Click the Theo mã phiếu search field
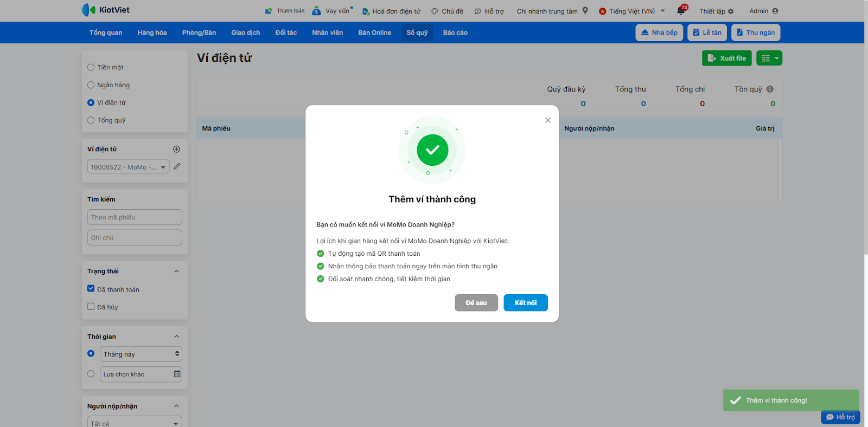The width and height of the screenshot is (868, 427). click(135, 217)
